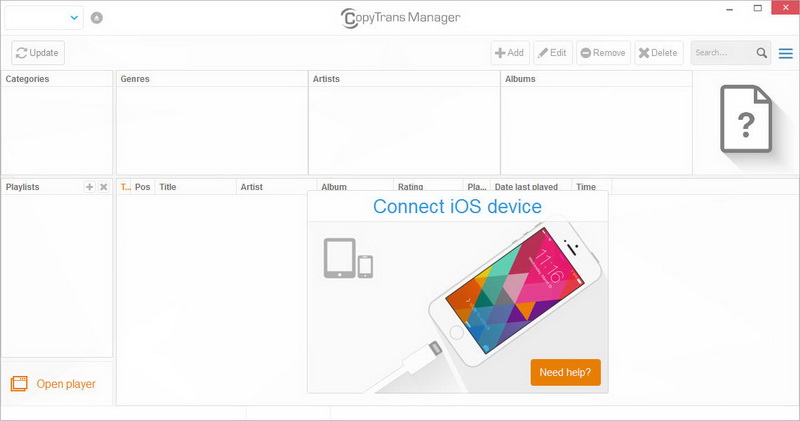Click the Edit toolbar button
The width and height of the screenshot is (800, 421).
coord(553,53)
